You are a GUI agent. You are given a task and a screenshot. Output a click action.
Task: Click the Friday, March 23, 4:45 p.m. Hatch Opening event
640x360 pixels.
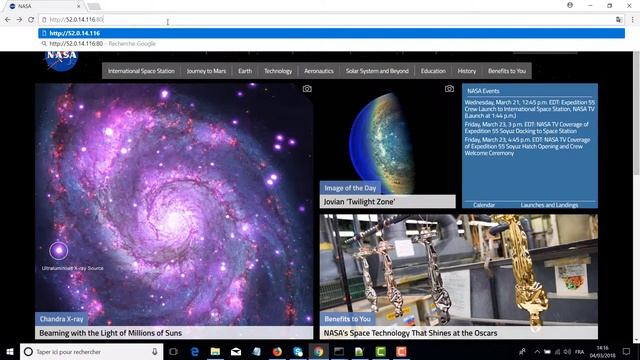527,146
